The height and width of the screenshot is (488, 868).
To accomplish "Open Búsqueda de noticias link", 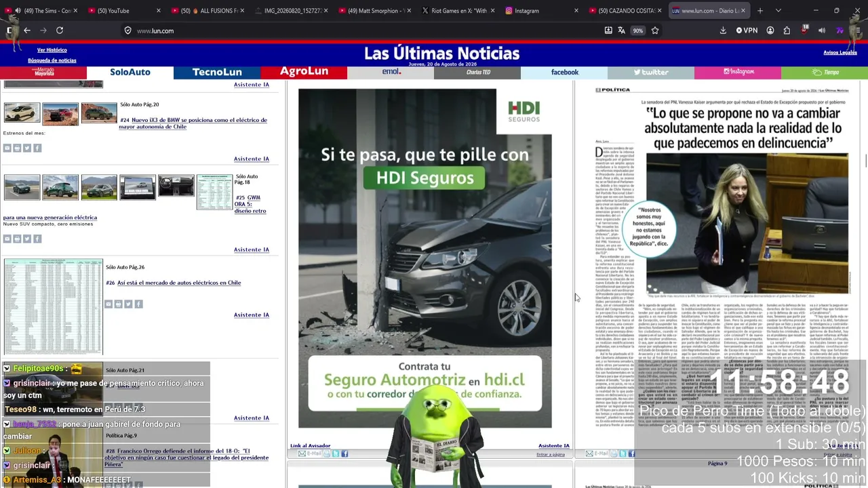I will 52,60.
